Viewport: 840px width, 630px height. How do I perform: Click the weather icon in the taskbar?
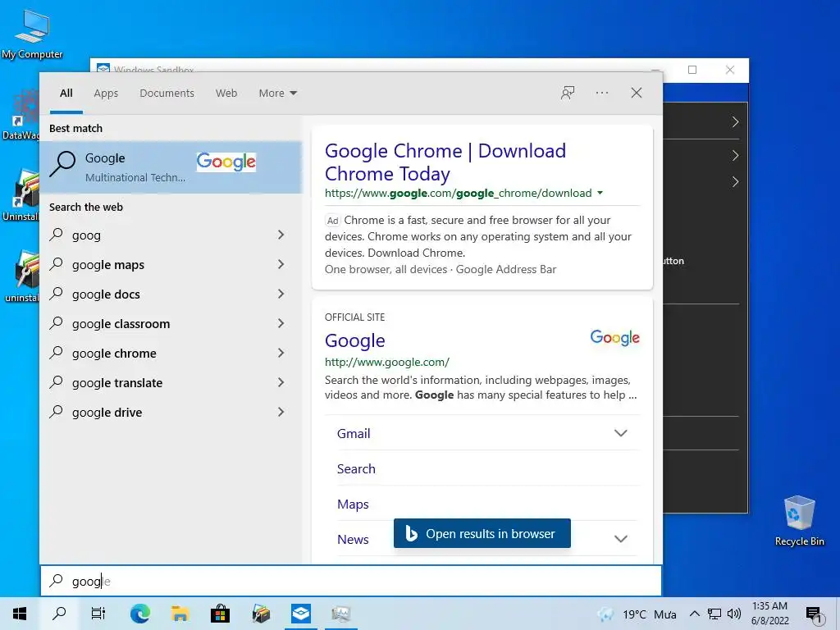pos(606,614)
